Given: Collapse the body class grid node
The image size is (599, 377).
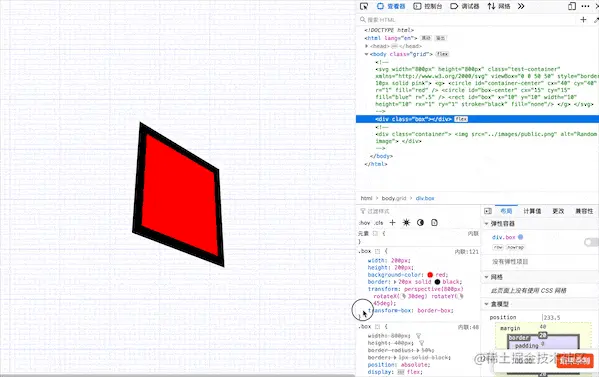Looking at the screenshot, I should 366,54.
